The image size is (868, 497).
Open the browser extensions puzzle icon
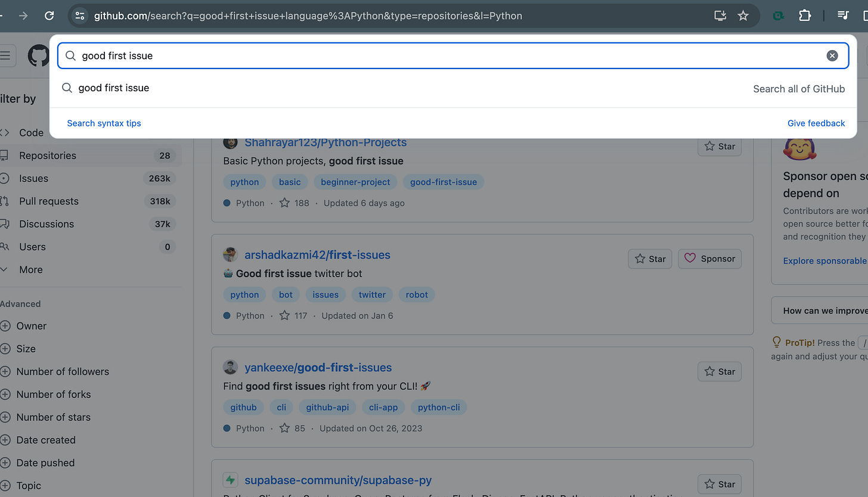[x=805, y=16]
